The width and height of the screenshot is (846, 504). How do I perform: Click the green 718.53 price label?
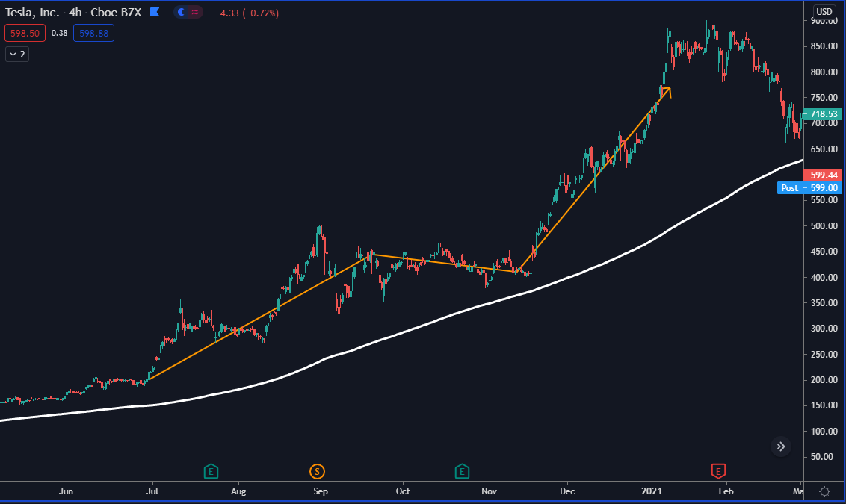click(x=824, y=113)
